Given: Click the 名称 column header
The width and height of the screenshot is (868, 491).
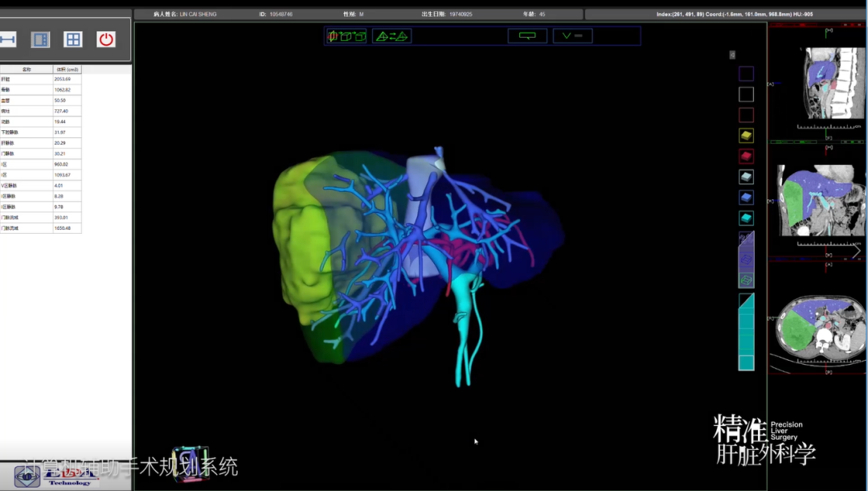Looking at the screenshot, I should [x=27, y=70].
